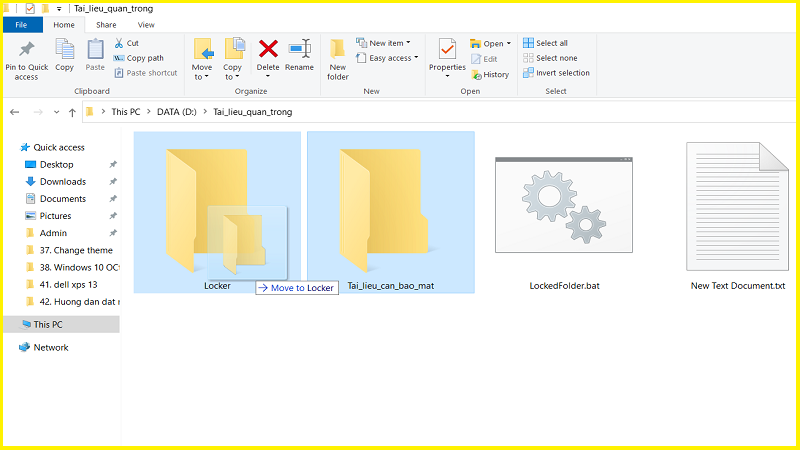Select the Locker folder
The width and height of the screenshot is (800, 450).
coord(217,212)
